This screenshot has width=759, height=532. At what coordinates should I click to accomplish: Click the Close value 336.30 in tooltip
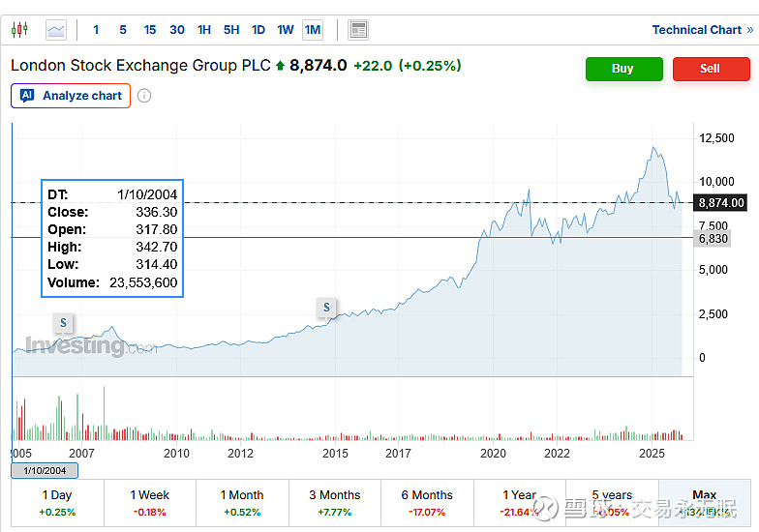click(157, 212)
